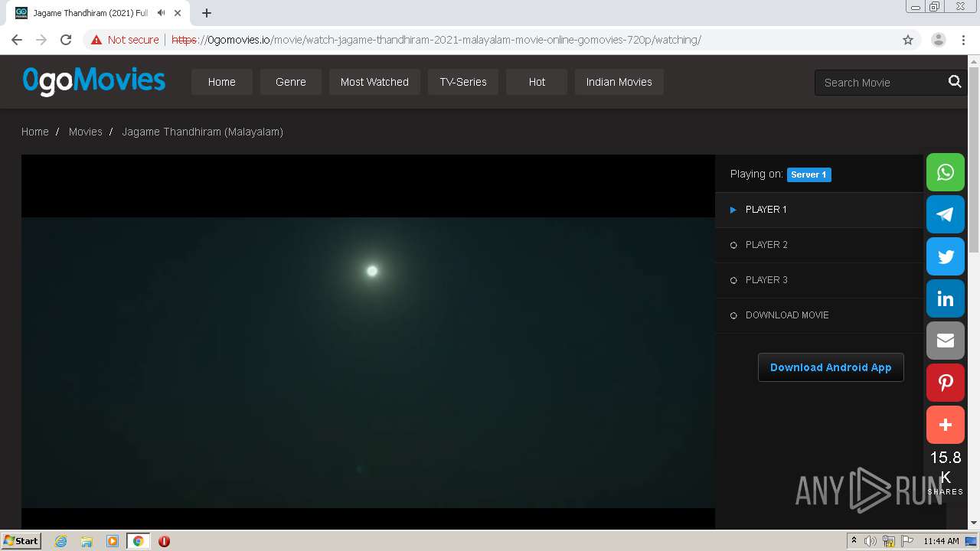Open a new browser tab

pyautogui.click(x=207, y=13)
